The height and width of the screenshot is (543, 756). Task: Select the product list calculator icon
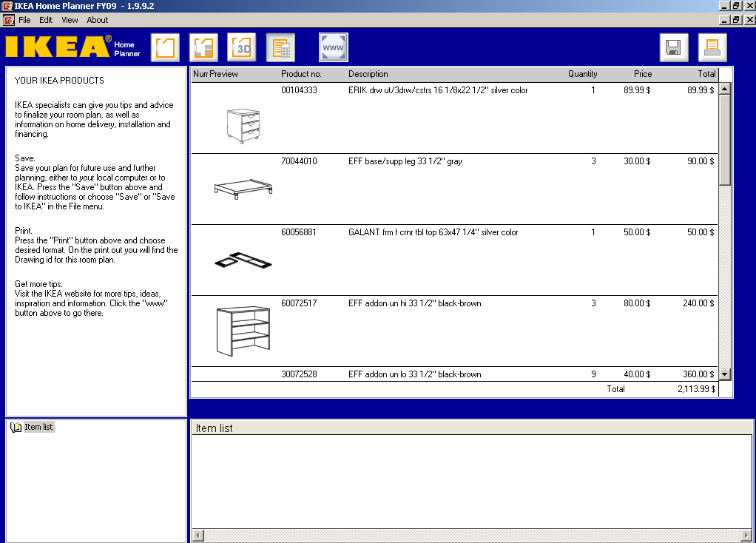point(280,47)
